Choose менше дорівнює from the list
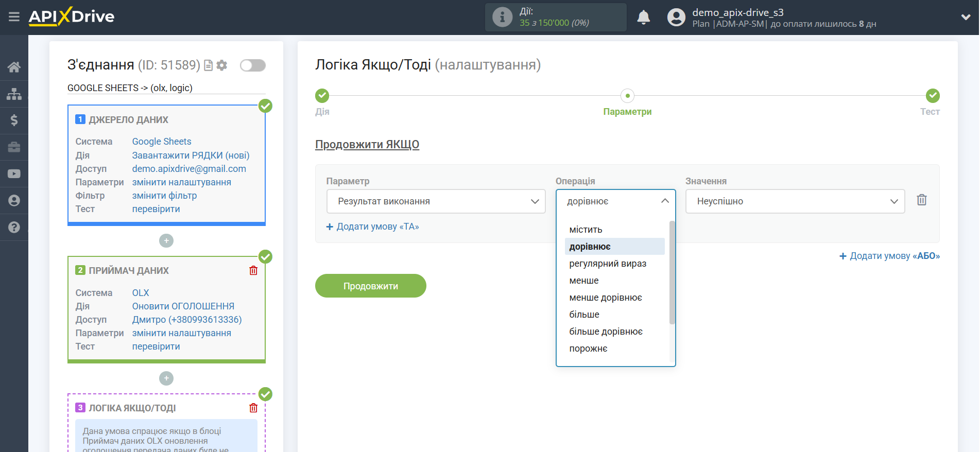The height and width of the screenshot is (452, 980). [606, 298]
